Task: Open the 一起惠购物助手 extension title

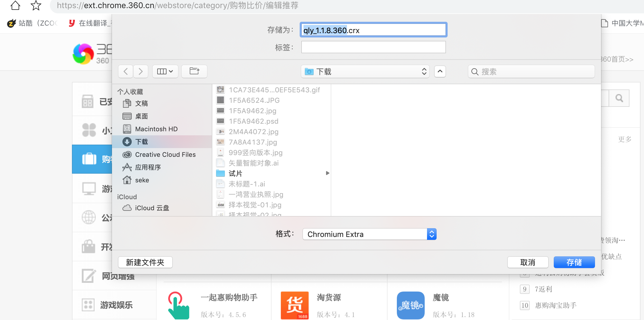Action: click(x=229, y=298)
